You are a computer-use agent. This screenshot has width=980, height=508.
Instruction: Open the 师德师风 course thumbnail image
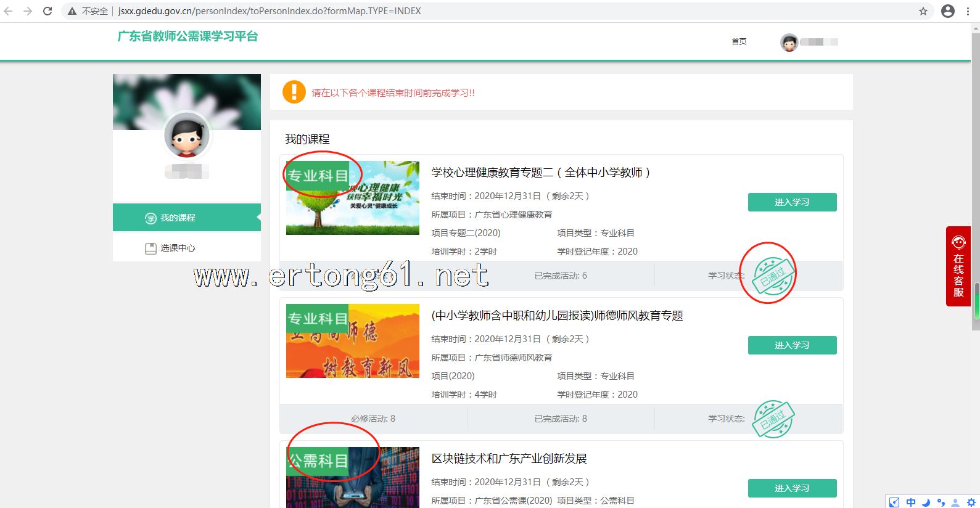click(x=353, y=341)
